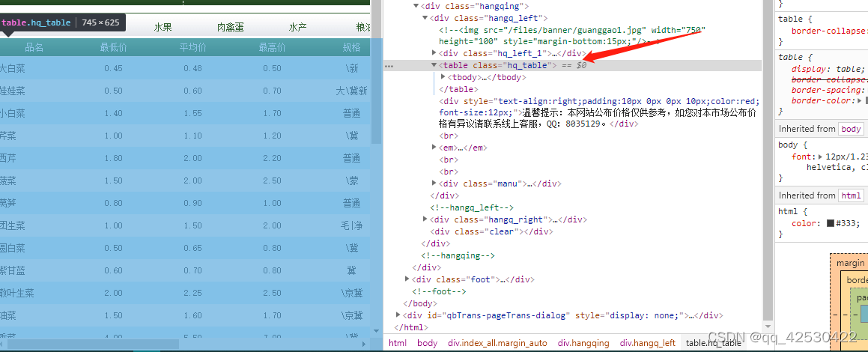Select the <!--hangq_left--> comment node

(x=473, y=207)
